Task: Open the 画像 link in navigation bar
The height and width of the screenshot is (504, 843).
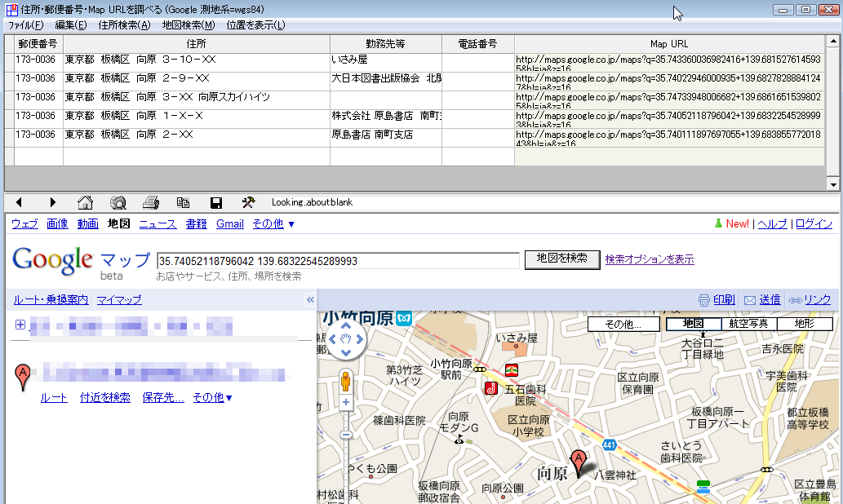Action: point(57,224)
